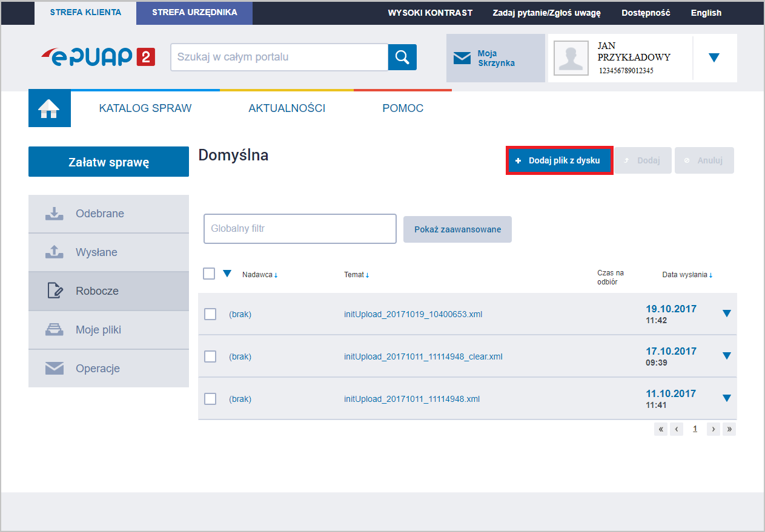Tick checkbox for initUpload_20171011_11114948_clear.xml row
This screenshot has height=532, width=765.
210,356
